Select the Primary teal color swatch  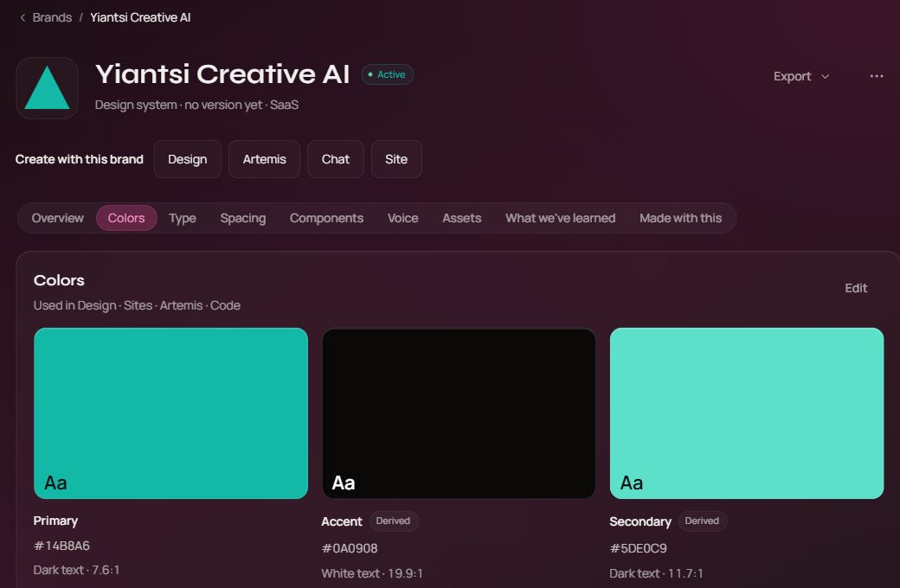tap(171, 413)
